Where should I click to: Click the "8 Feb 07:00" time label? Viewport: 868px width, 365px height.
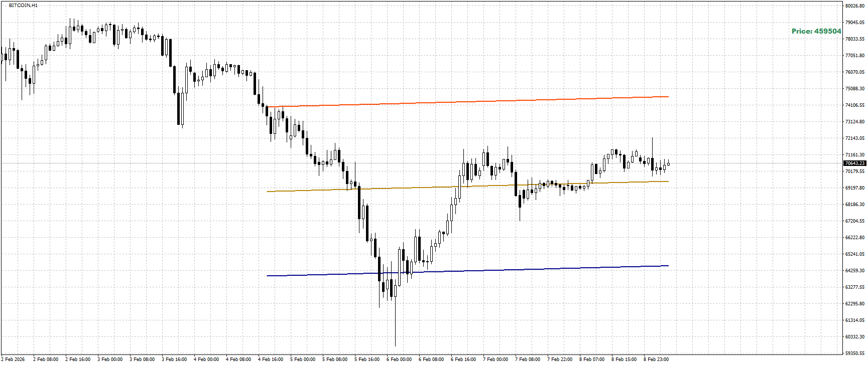[592, 359]
